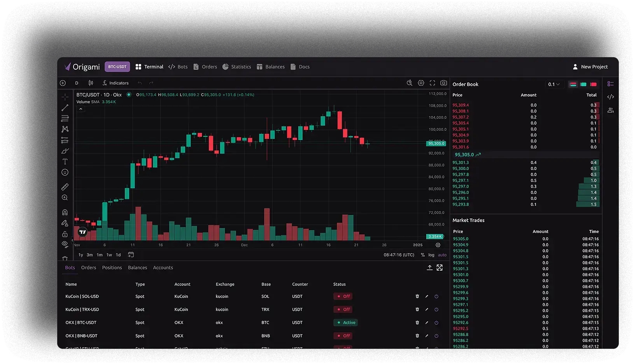Edit the OKX | BNB-USDT bot

427,336
